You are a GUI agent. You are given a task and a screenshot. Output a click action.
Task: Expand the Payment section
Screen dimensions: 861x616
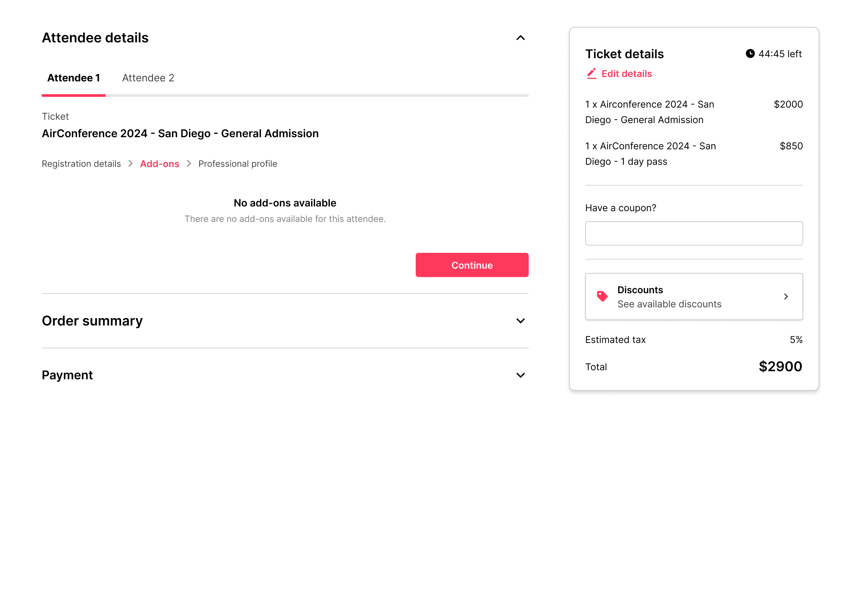520,375
